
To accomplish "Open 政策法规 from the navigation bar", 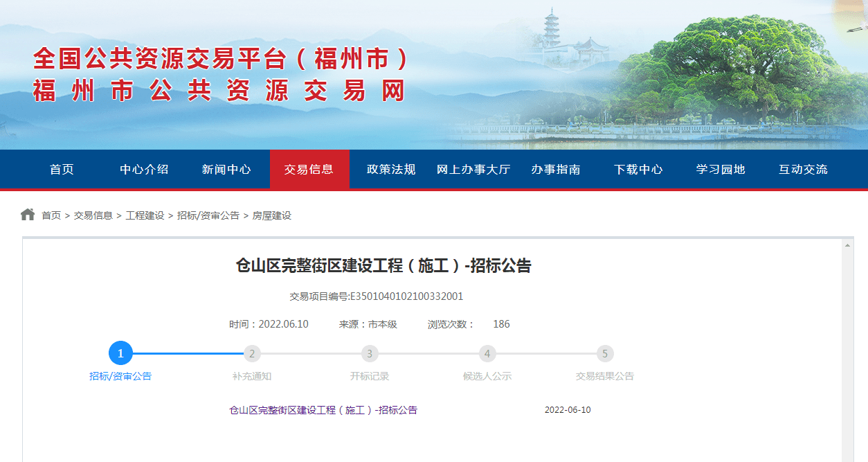I will (391, 169).
